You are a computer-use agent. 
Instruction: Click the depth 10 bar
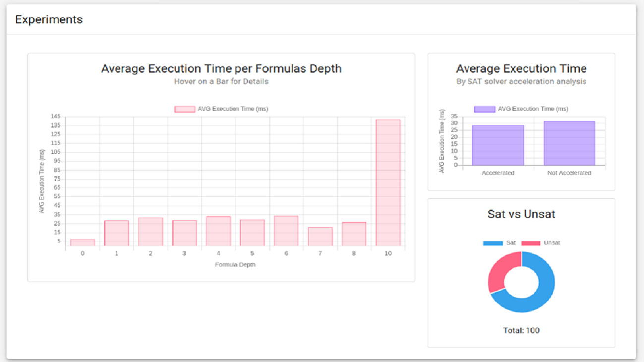click(388, 182)
